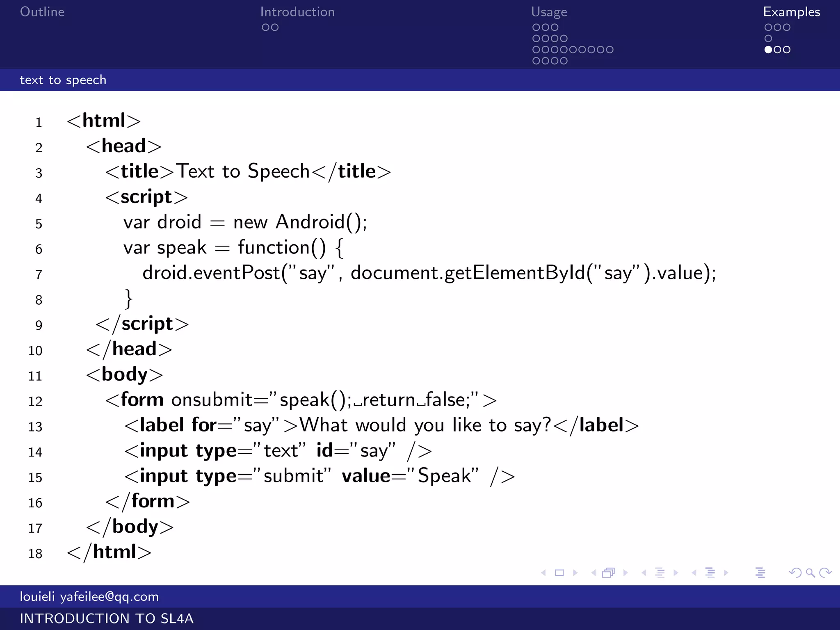Screen dimensions: 840x630
Task: Click the input type="submit" value="Speak" line
Action: [320, 476]
